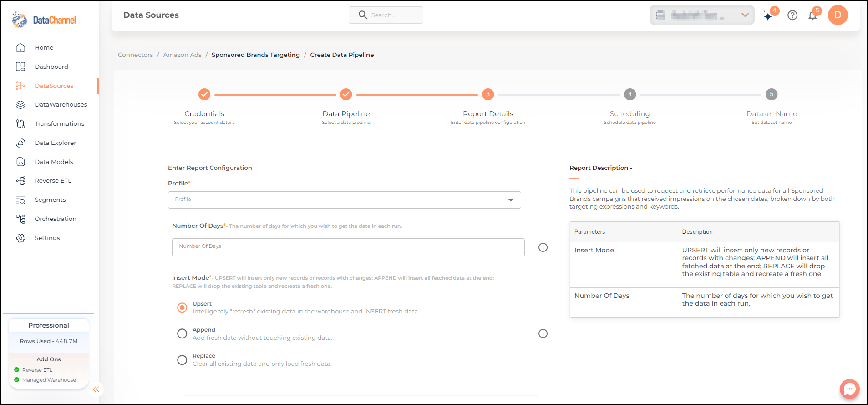Open Transformations menu item

[x=60, y=124]
